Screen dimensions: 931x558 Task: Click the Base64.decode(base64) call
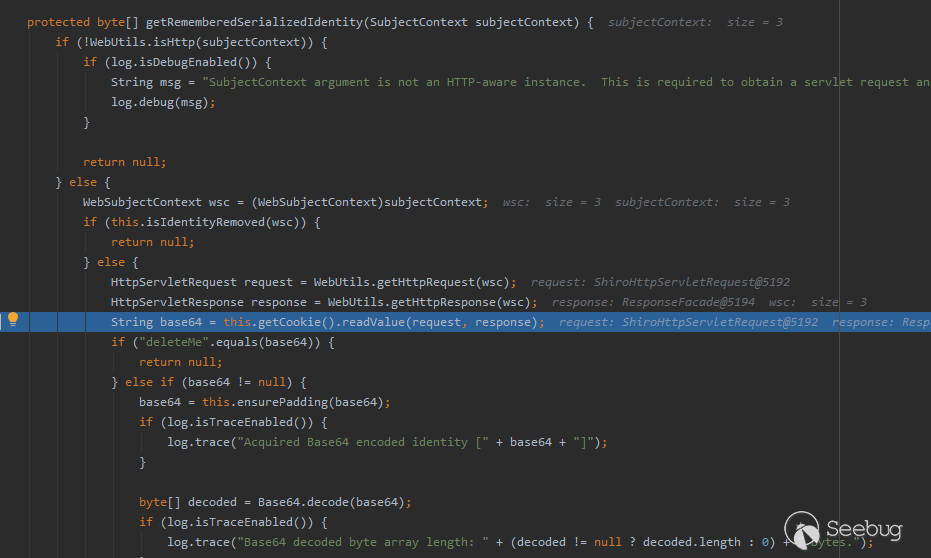point(331,502)
